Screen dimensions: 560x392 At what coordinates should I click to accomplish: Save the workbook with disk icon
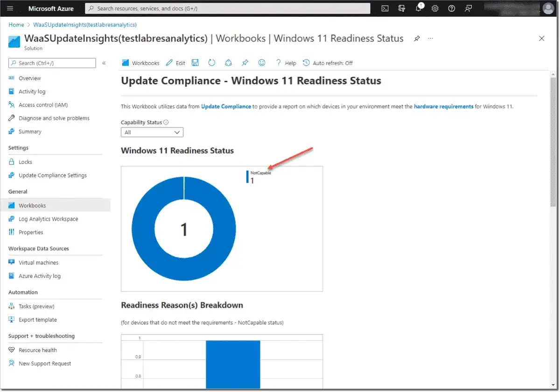click(x=196, y=63)
